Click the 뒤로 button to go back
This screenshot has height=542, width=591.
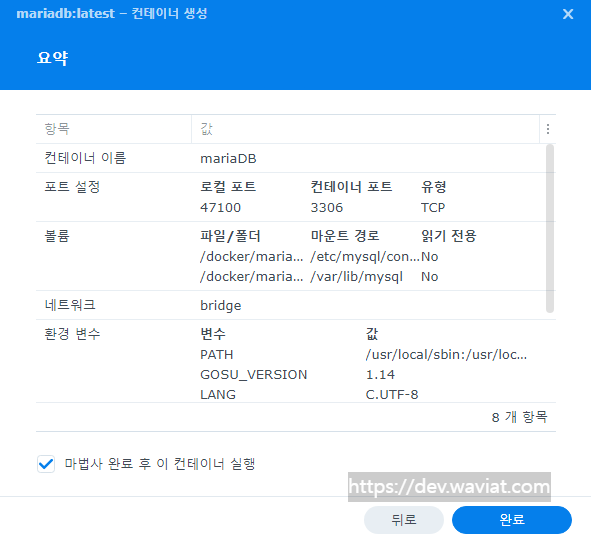(x=404, y=520)
